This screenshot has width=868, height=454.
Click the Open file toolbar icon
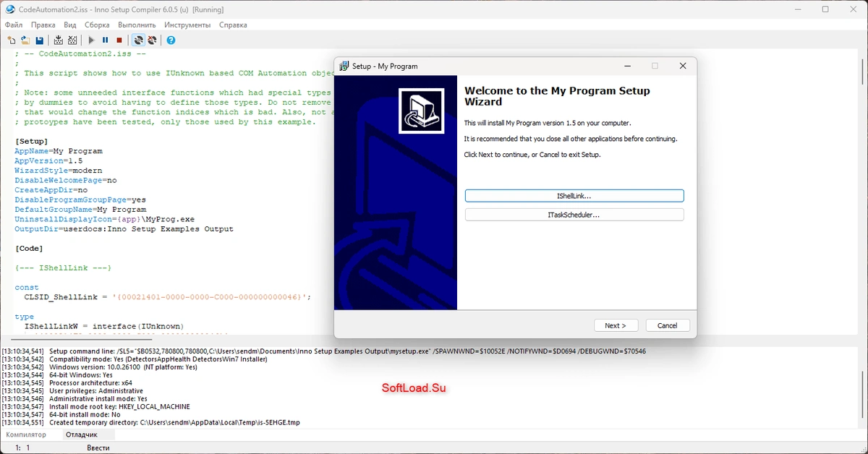[25, 40]
